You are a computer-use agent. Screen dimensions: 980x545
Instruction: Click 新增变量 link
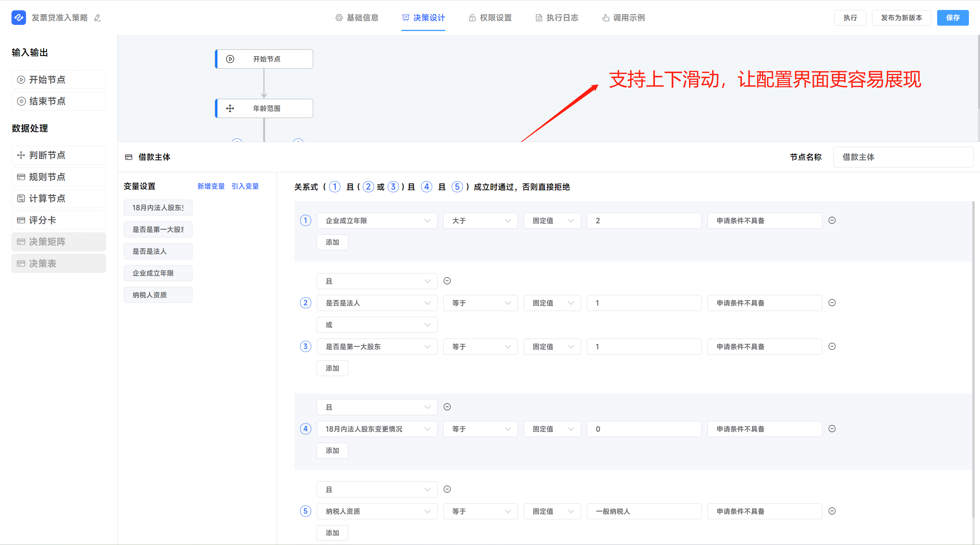(211, 186)
